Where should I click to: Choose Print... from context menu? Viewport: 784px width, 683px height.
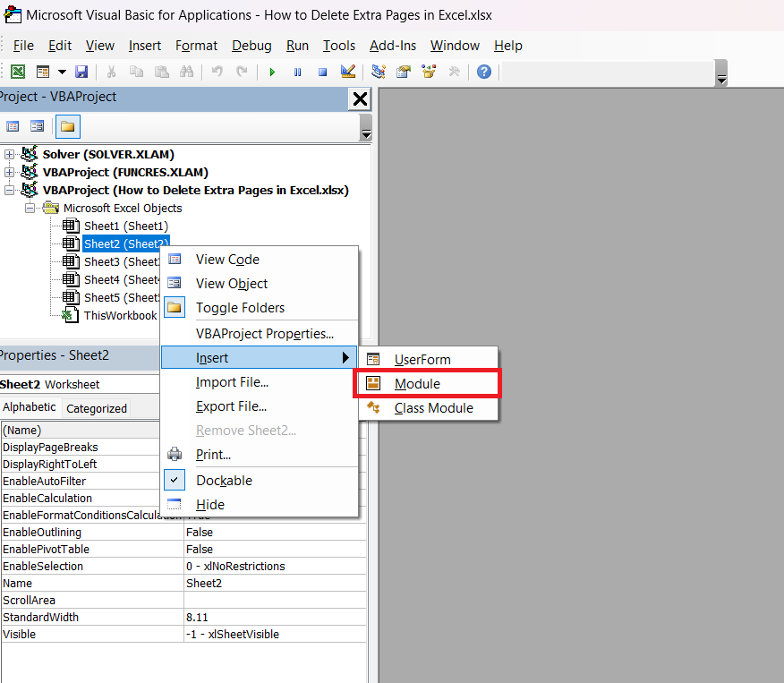(260, 455)
